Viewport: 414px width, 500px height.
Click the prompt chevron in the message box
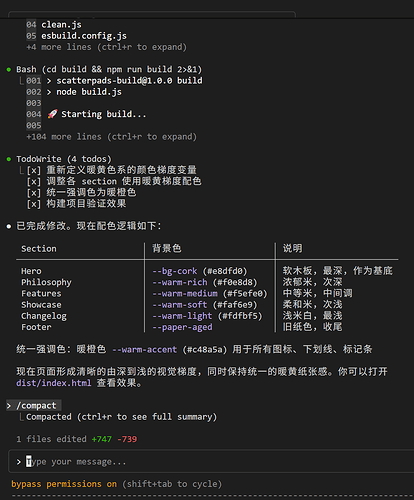(19, 462)
